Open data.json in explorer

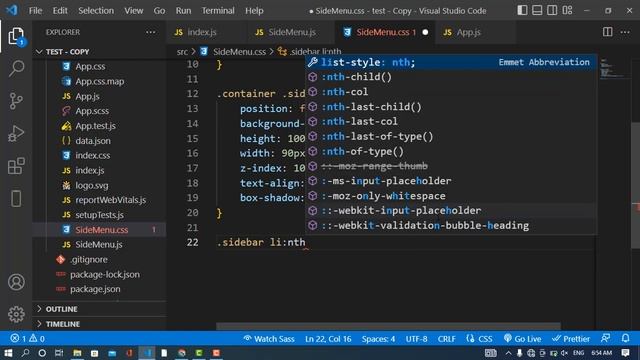pos(93,141)
